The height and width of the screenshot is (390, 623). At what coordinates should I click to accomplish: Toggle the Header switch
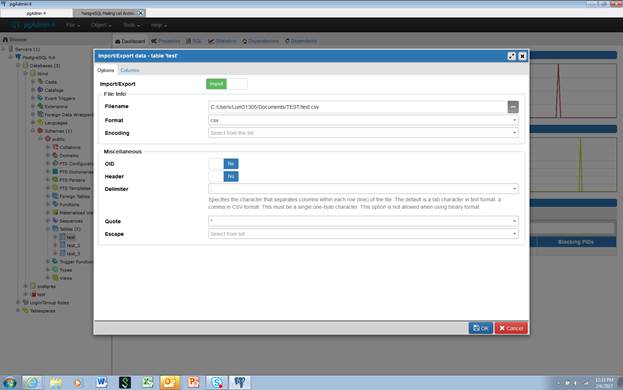click(223, 176)
